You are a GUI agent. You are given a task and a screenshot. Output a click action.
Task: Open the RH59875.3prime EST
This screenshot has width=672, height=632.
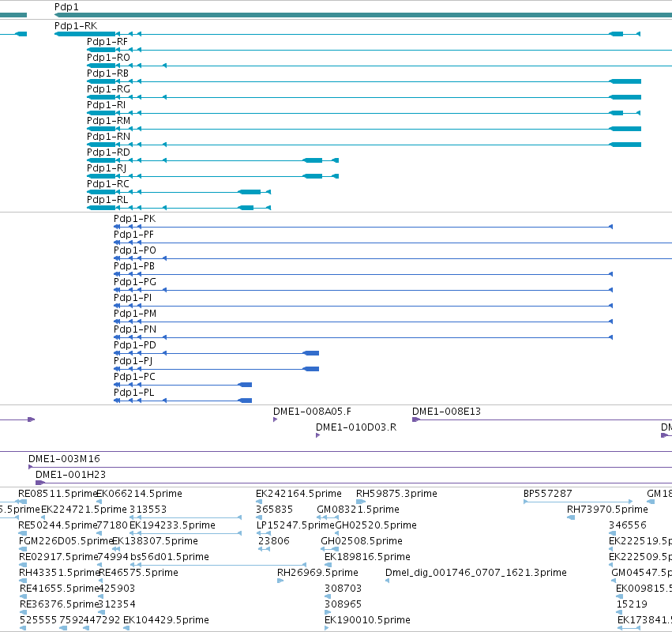397,494
